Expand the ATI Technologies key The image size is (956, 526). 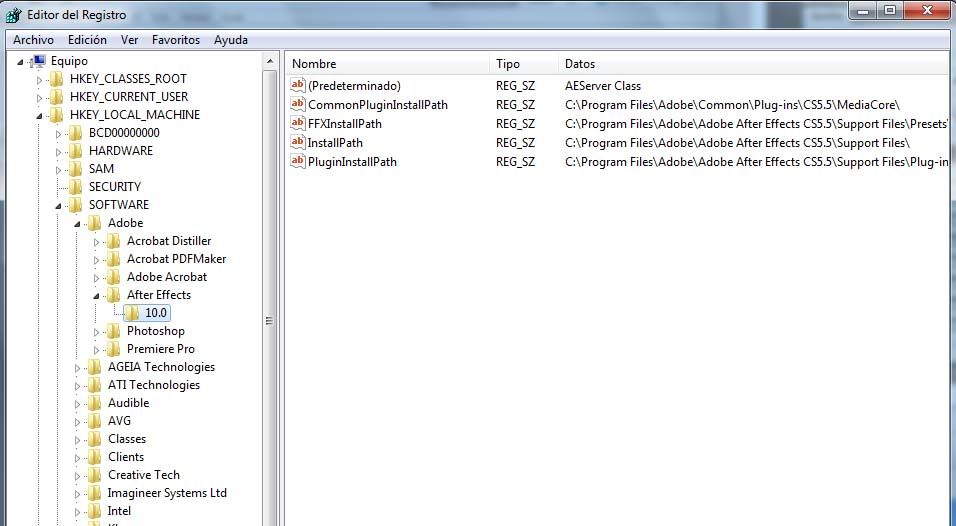tap(77, 386)
